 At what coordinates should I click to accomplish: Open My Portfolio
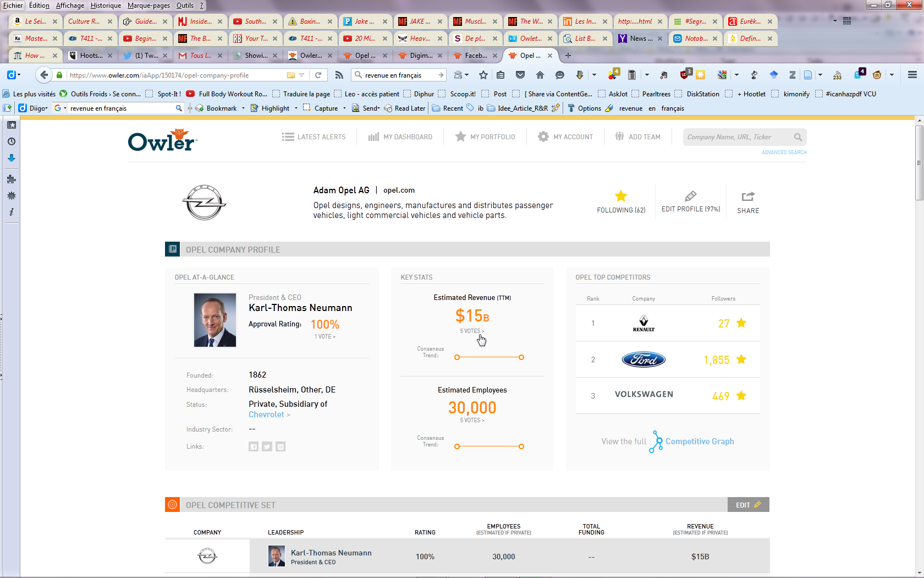[485, 137]
